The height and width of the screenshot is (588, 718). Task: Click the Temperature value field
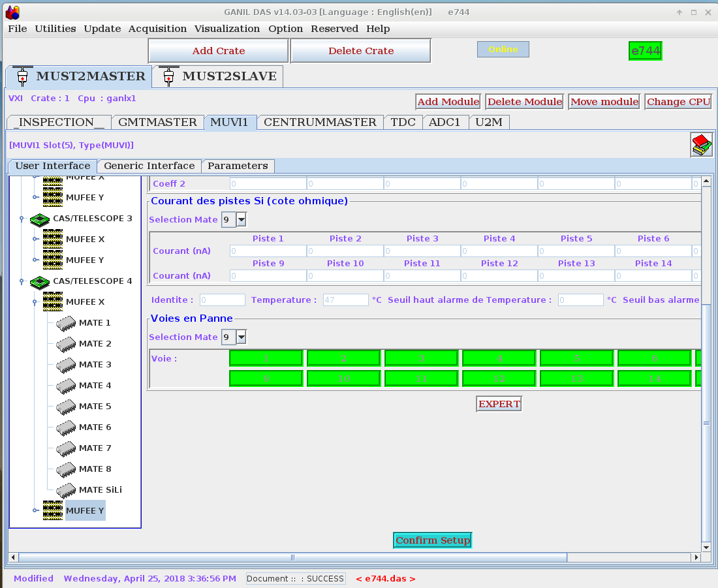(346, 300)
